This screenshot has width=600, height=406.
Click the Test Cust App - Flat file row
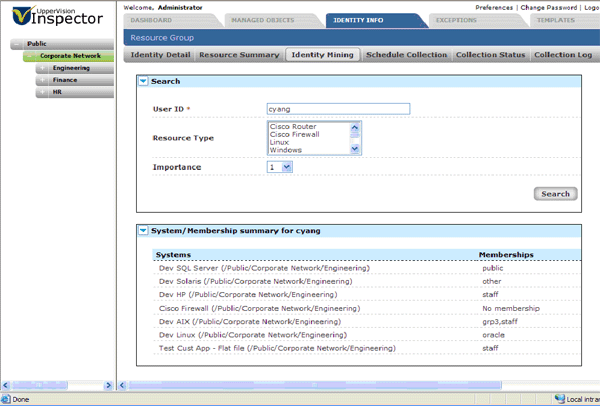click(x=366, y=348)
